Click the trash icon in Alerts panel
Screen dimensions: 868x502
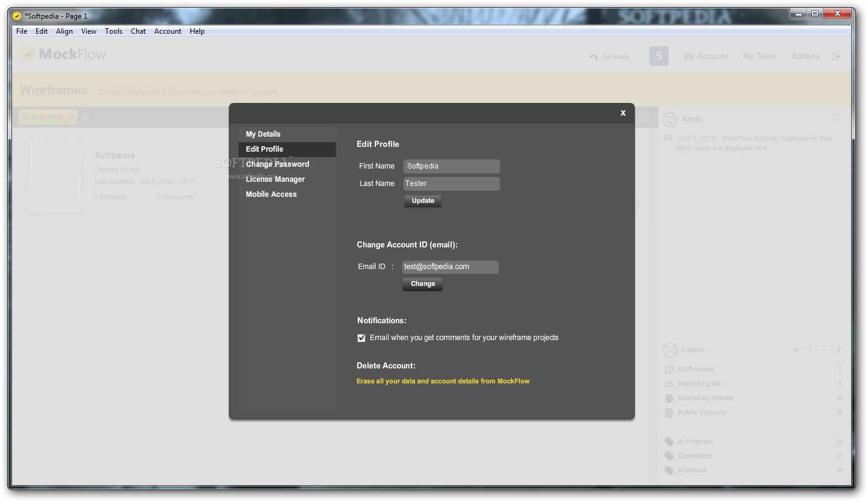tap(836, 118)
